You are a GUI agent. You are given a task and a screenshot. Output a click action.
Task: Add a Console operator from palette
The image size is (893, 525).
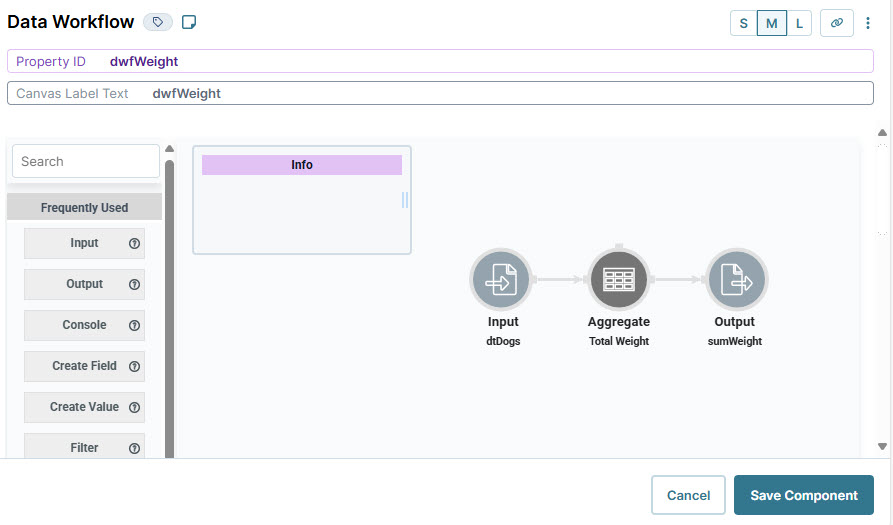click(84, 325)
